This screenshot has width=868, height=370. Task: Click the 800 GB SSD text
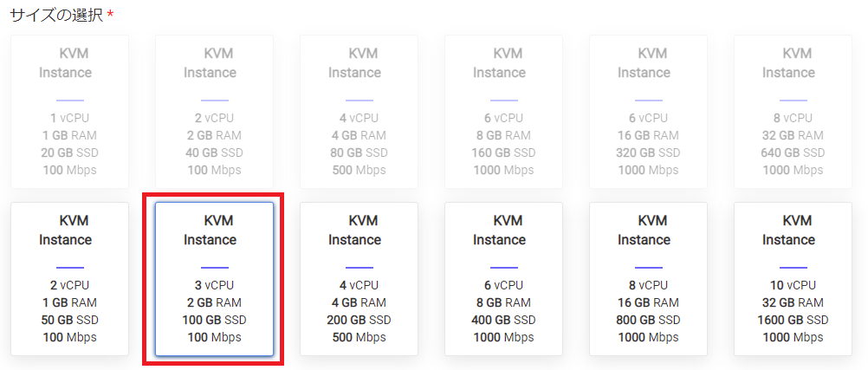pos(648,320)
